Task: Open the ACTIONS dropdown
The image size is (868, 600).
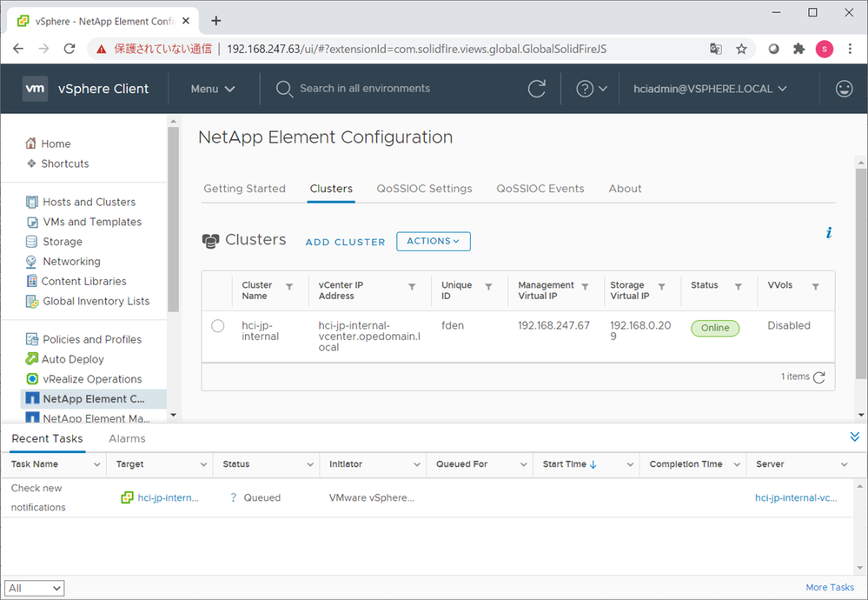Action: click(x=433, y=242)
